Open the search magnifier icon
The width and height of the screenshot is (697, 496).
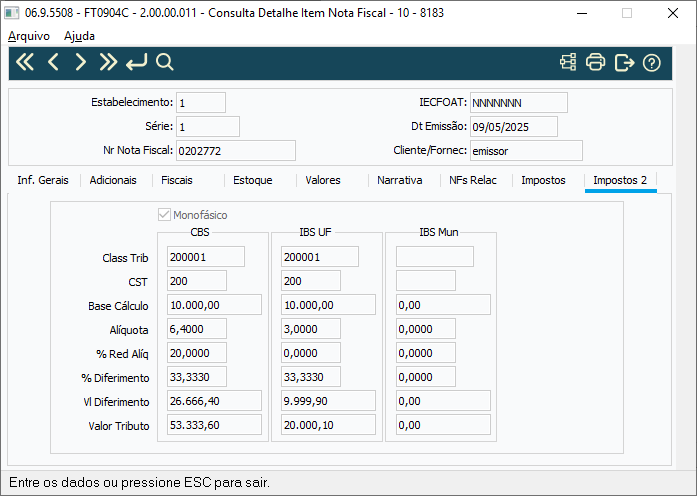[164, 62]
